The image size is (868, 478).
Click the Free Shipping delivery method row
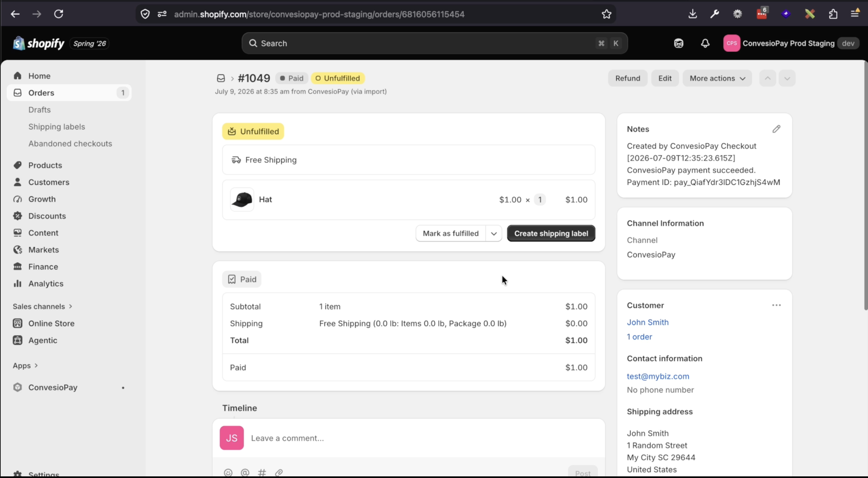[x=409, y=160]
